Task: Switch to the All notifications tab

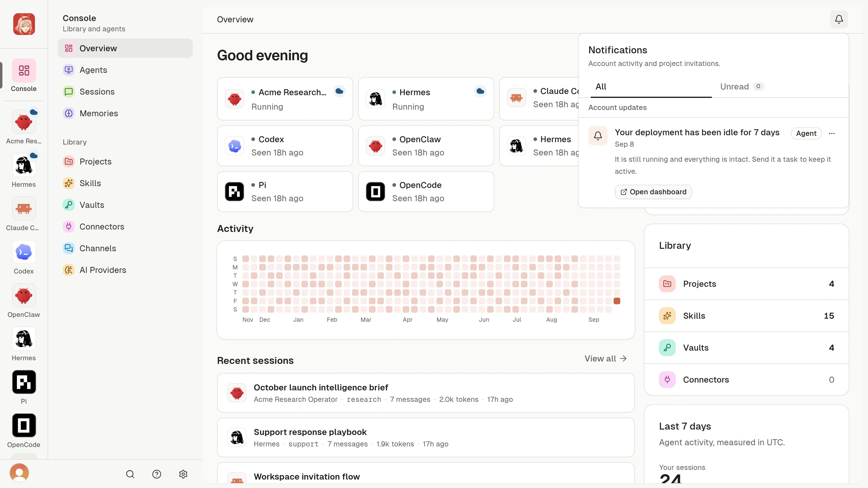Action: (651, 86)
